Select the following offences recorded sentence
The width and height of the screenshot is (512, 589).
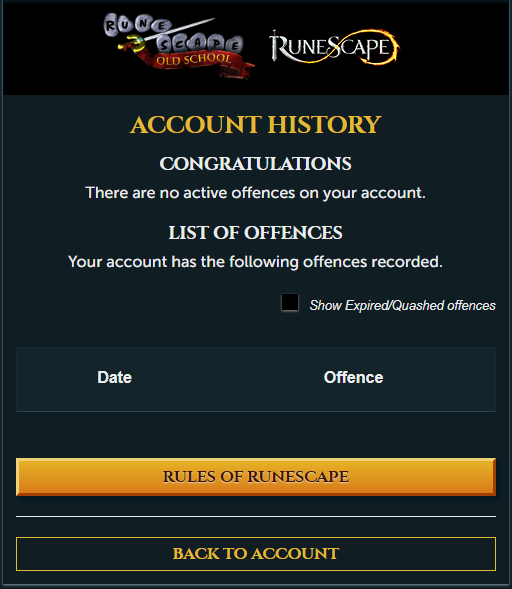(256, 262)
